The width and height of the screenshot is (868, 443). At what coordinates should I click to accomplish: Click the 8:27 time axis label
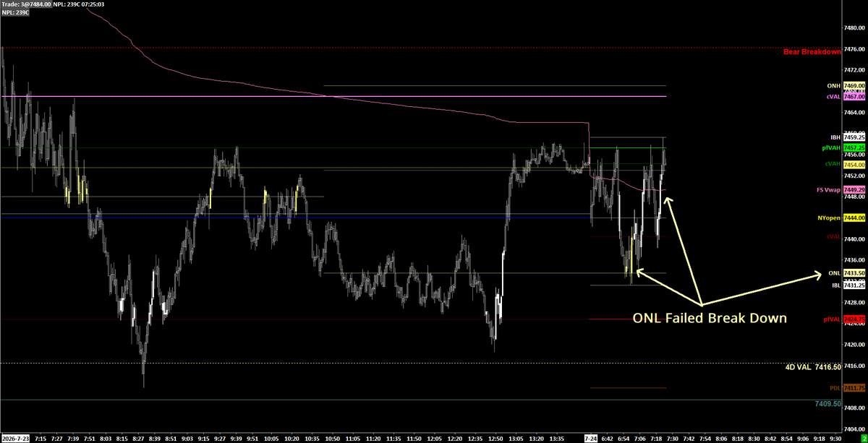pyautogui.click(x=137, y=438)
